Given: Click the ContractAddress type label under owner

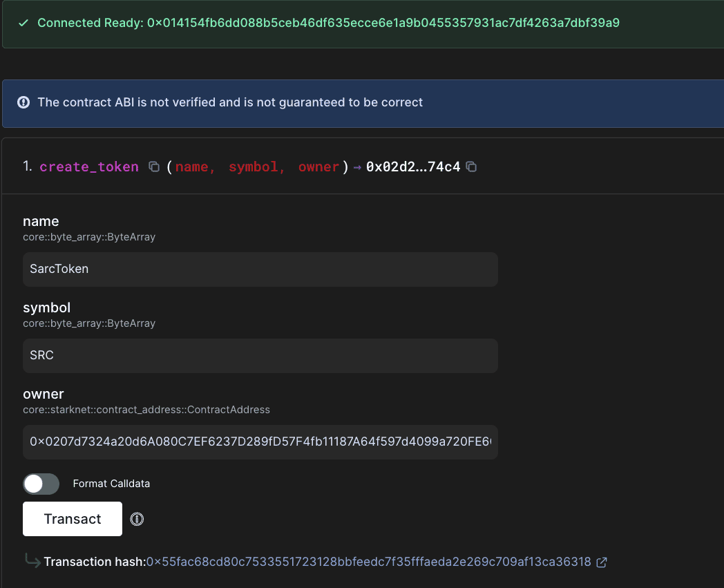Looking at the screenshot, I should tap(146, 410).
